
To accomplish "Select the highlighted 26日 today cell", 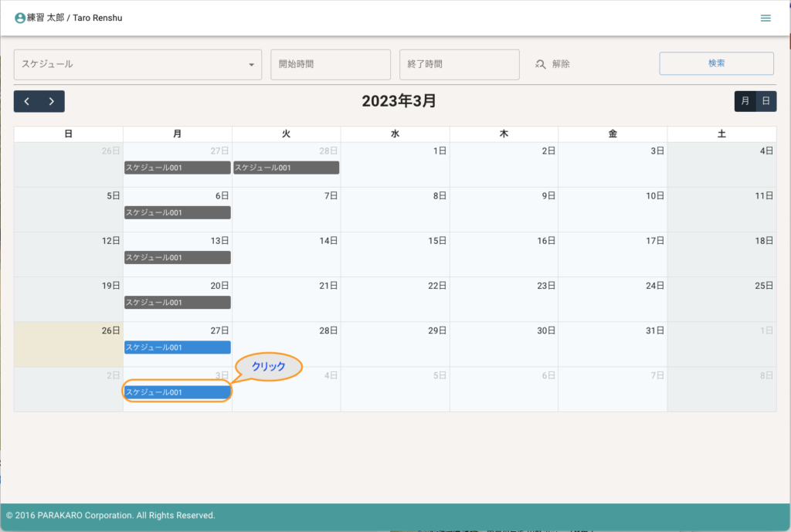I will (68, 344).
